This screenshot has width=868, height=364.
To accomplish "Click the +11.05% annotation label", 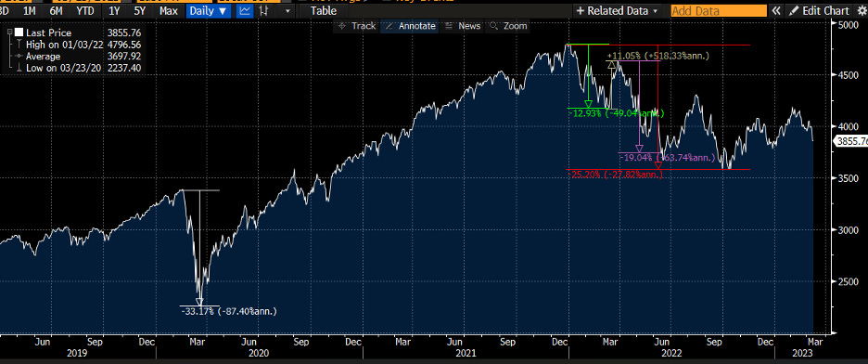I will [657, 56].
